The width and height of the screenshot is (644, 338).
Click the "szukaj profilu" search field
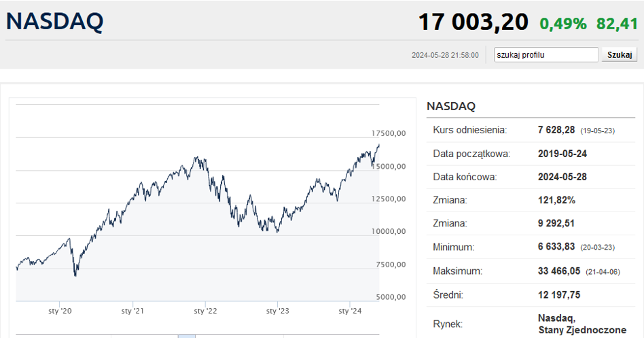point(546,55)
